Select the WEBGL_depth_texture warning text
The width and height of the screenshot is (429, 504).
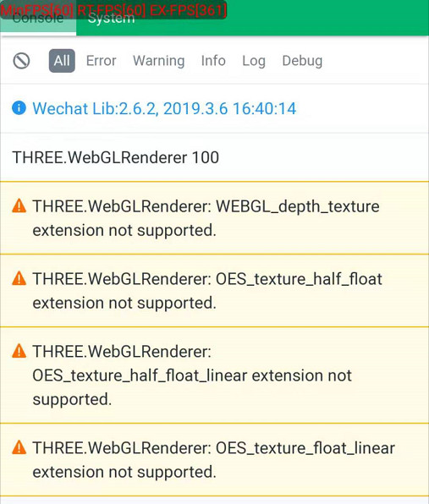click(206, 218)
